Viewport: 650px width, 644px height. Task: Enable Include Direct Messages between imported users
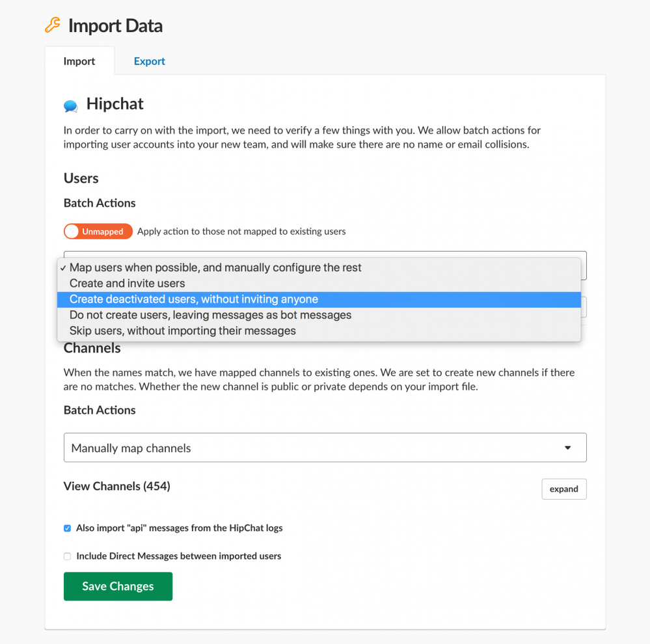[67, 556]
